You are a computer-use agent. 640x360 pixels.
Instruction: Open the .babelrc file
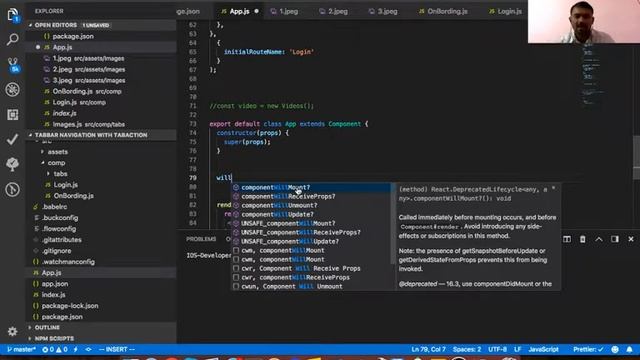101,207
